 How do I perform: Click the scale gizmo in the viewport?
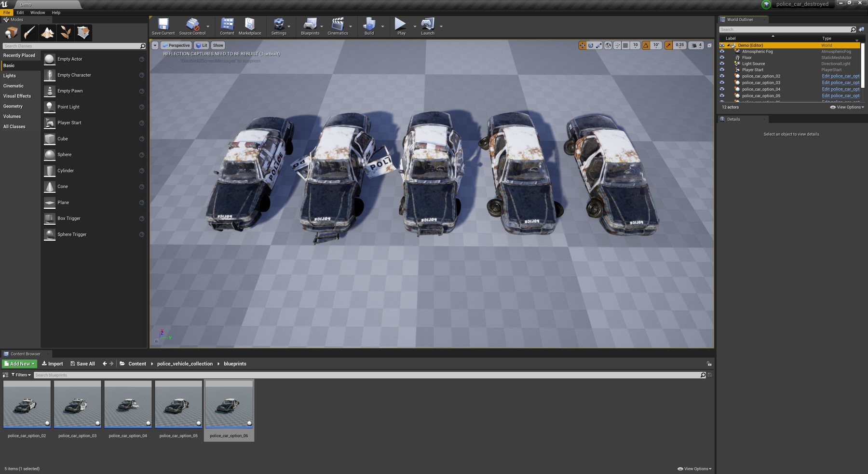pos(599,45)
